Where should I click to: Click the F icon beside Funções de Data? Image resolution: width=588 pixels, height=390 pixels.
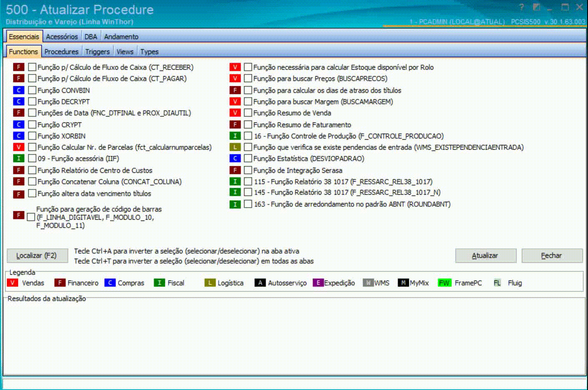18,112
